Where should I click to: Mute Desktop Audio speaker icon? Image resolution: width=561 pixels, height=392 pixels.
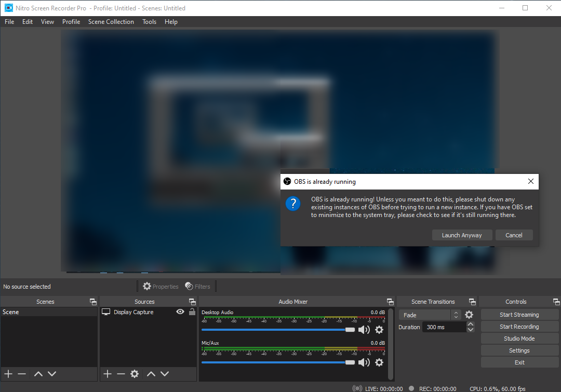tap(364, 329)
